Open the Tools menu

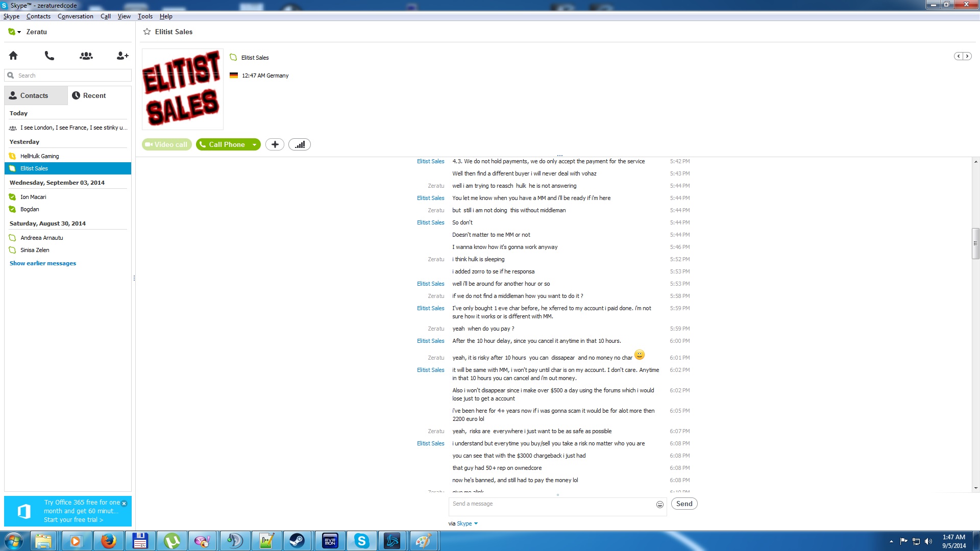click(145, 16)
